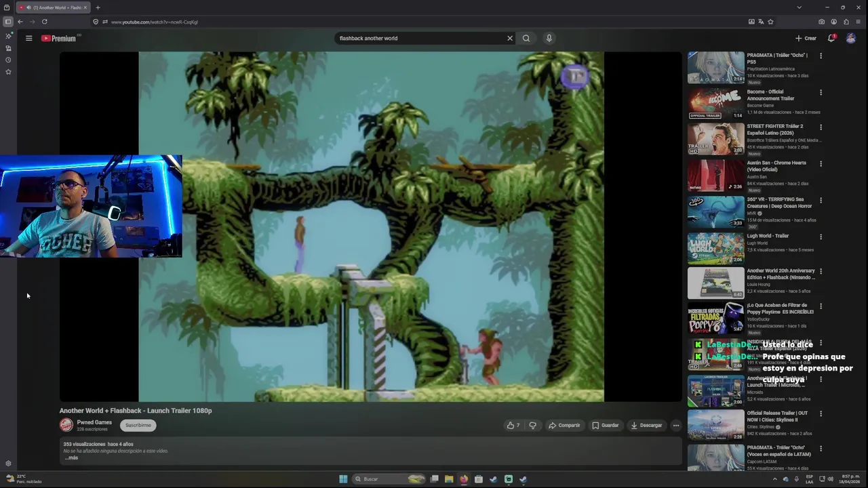Open options for PRAGMATA Tráiler Ocho video

tap(821, 56)
